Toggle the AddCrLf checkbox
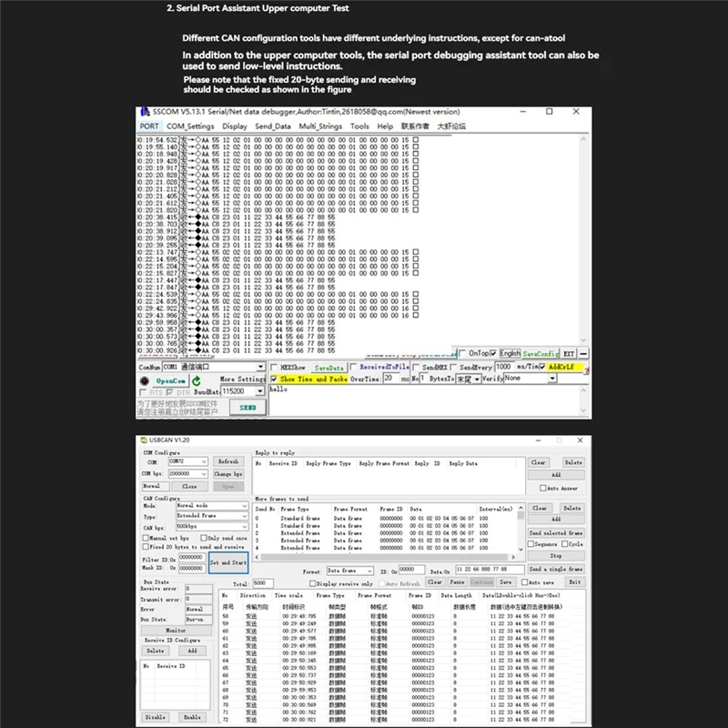The image size is (728, 728). 541,367
